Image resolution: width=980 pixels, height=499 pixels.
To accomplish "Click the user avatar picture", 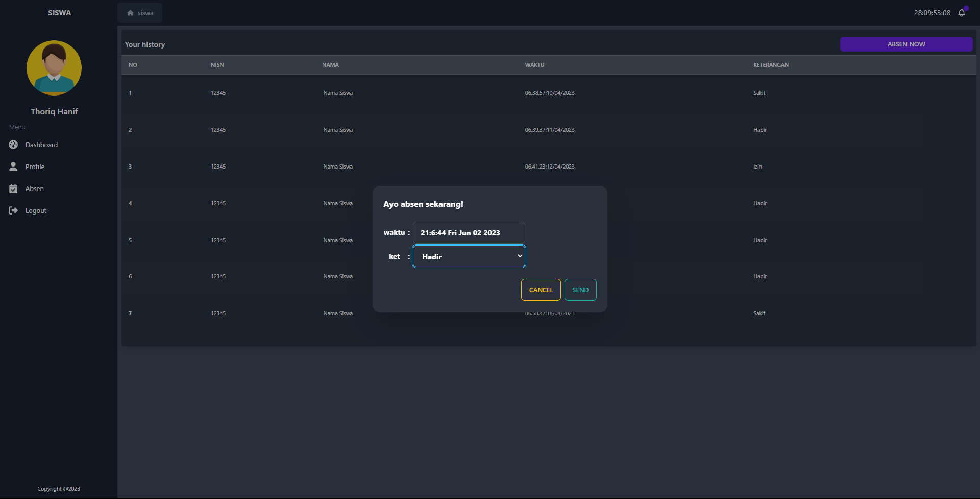I will pos(54,68).
